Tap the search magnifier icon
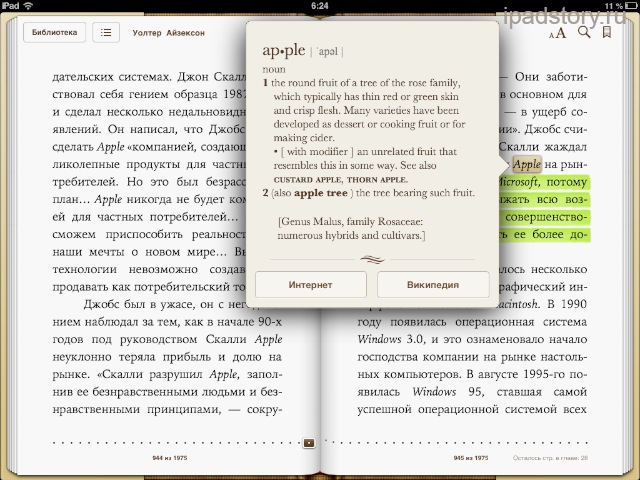The width and height of the screenshot is (640, 480). coord(584,32)
